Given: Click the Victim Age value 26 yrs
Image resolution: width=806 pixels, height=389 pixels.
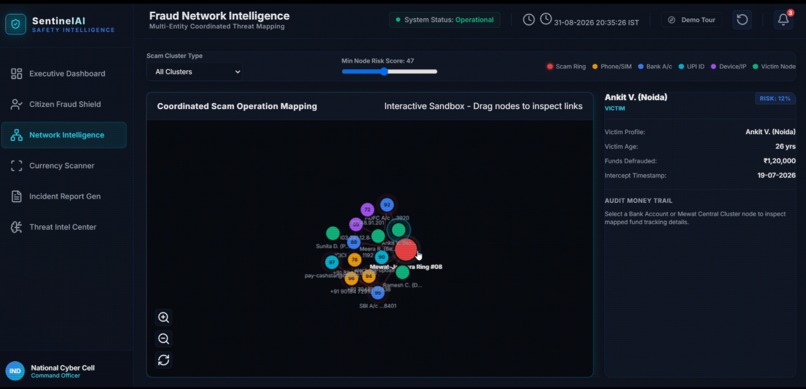Looking at the screenshot, I should [x=785, y=146].
